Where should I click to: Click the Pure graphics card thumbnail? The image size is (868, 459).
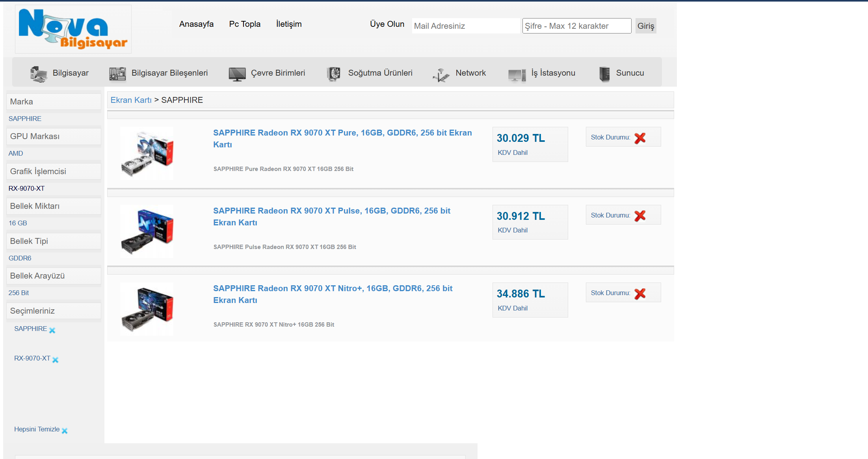[147, 154]
